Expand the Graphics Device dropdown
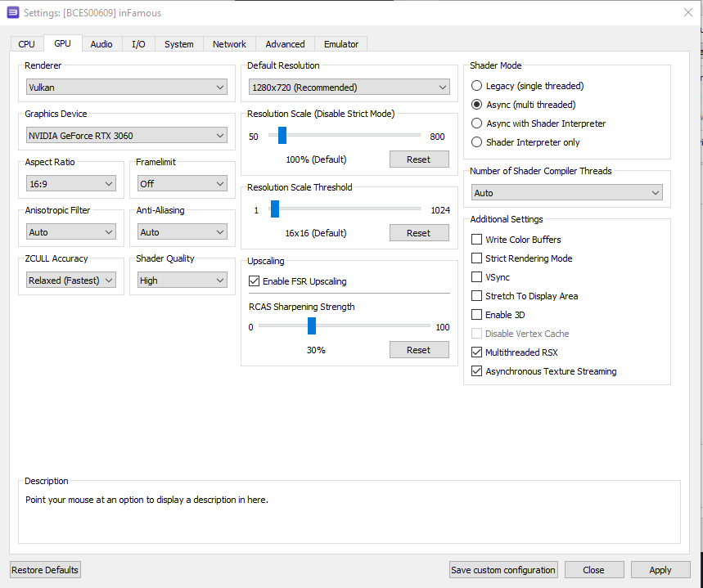Image resolution: width=703 pixels, height=588 pixels. [126, 136]
